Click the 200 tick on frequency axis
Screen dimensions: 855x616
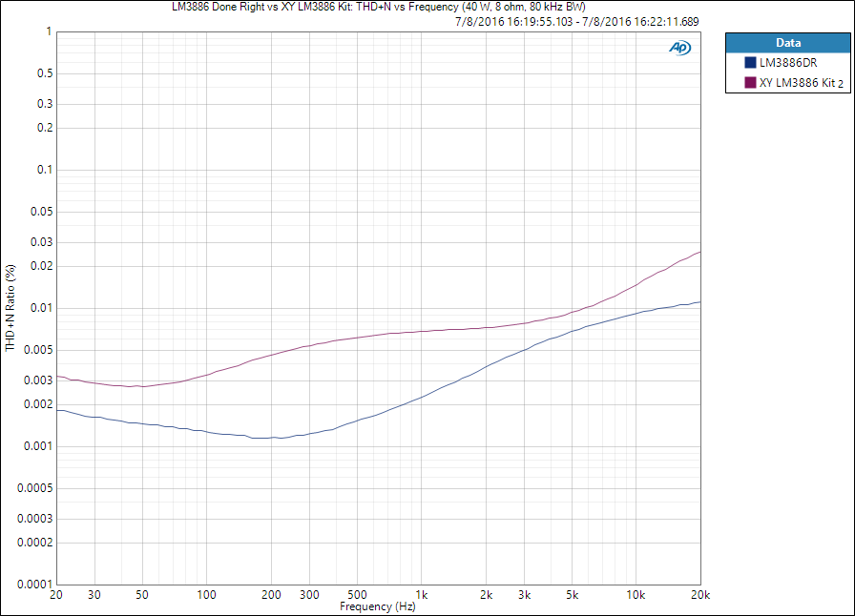click(271, 595)
